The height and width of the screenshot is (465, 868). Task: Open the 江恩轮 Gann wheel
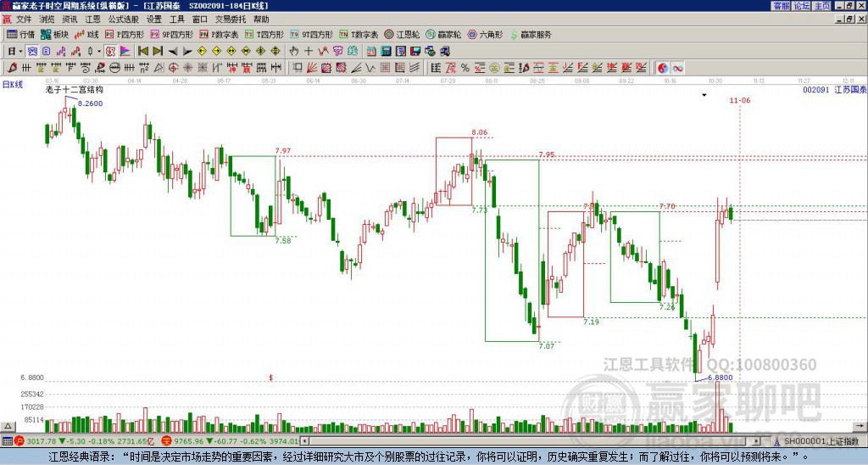[x=402, y=34]
